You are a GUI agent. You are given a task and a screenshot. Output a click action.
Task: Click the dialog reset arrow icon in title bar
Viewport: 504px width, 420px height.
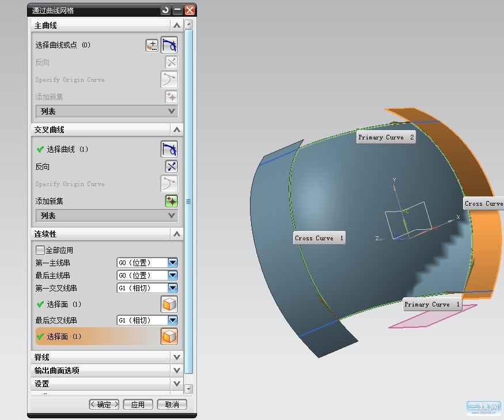165,10
